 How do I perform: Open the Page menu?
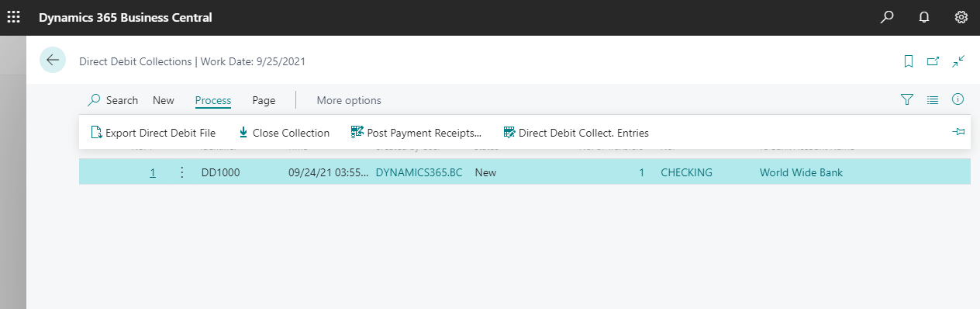(x=264, y=100)
